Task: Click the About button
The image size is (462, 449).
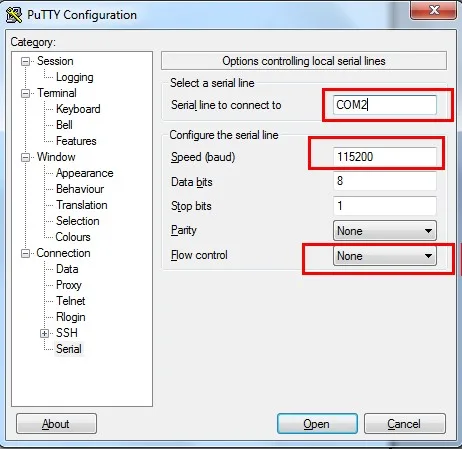Action: coord(56,424)
